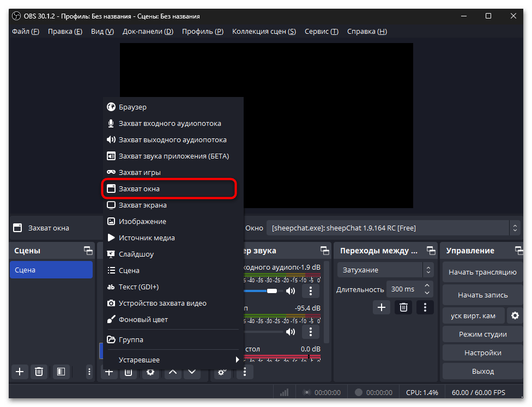Viewport: 532px width, 407px height.
Task: Open the Профиль menu
Action: [x=203, y=32]
